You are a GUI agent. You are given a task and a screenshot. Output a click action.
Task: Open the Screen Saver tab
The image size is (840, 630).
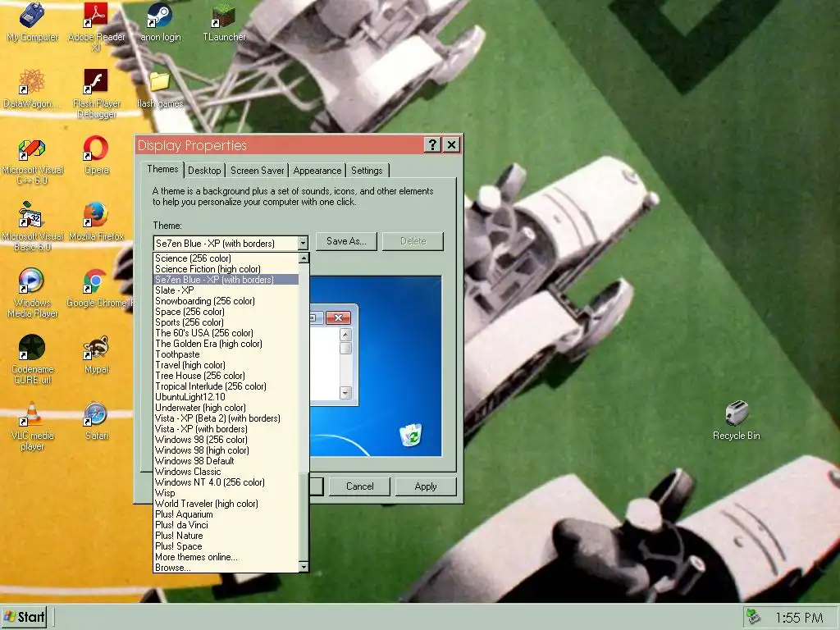(x=257, y=171)
